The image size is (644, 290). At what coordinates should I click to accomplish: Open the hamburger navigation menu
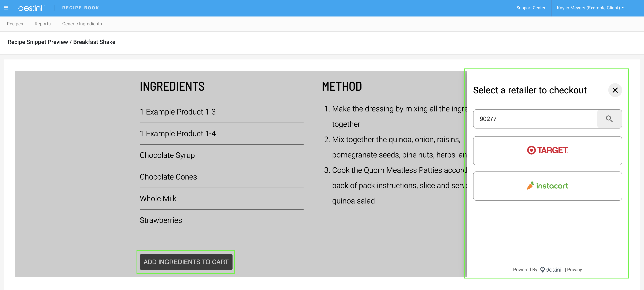tap(6, 8)
